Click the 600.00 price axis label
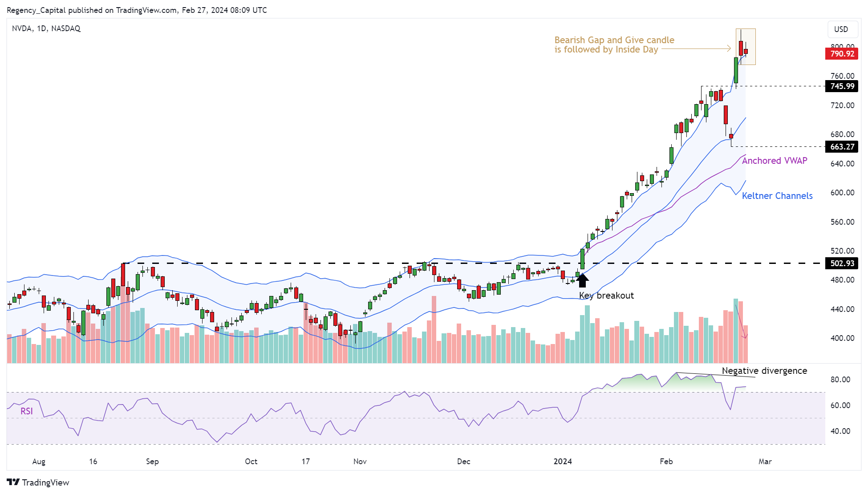868x494 pixels. [x=842, y=193]
